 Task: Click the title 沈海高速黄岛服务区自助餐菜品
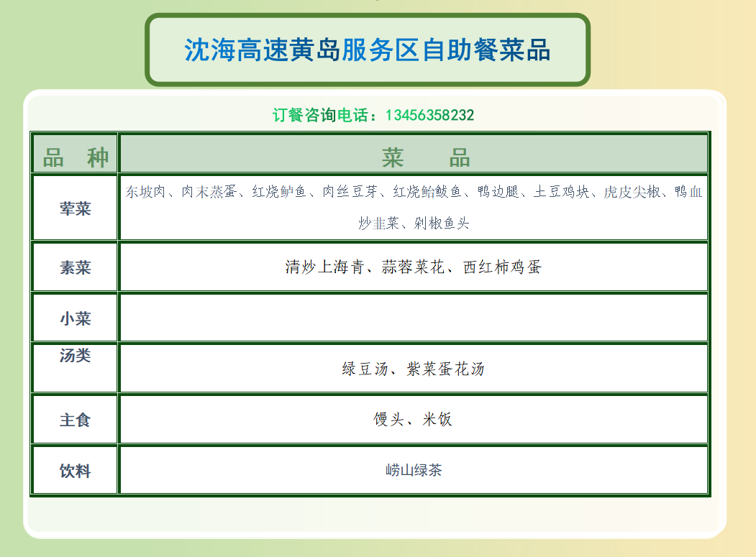point(368,50)
